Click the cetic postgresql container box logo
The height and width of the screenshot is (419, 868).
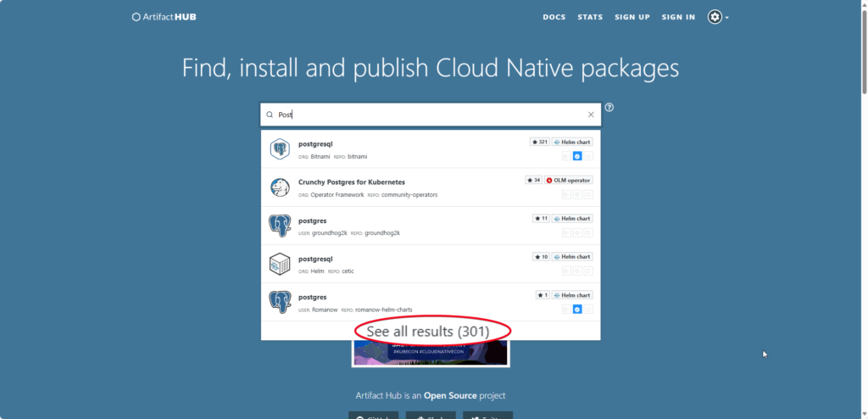pyautogui.click(x=280, y=264)
